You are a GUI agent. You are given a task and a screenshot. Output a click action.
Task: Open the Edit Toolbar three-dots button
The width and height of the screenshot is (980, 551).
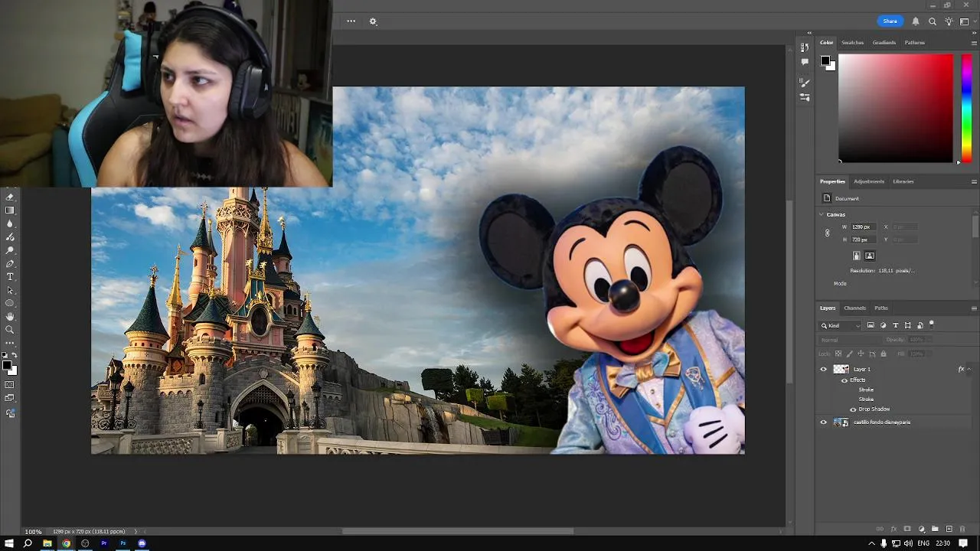(x=10, y=342)
